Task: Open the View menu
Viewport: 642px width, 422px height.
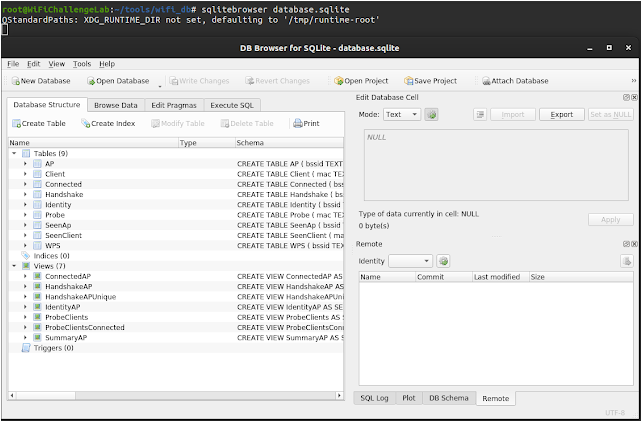Action: (x=57, y=64)
